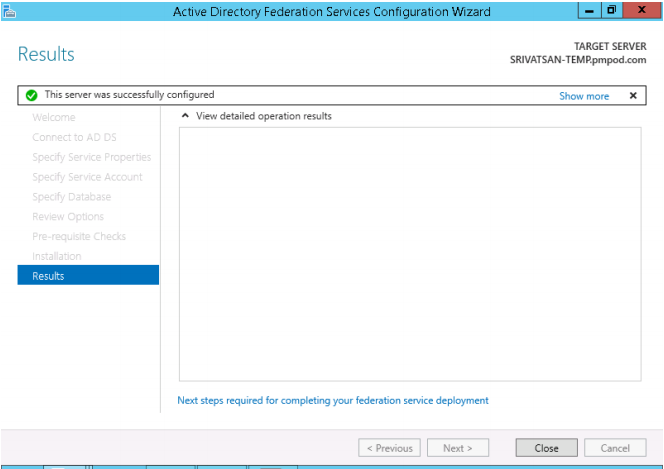Click the TARGET SERVER label
The width and height of the screenshot is (664, 469).
(x=610, y=46)
